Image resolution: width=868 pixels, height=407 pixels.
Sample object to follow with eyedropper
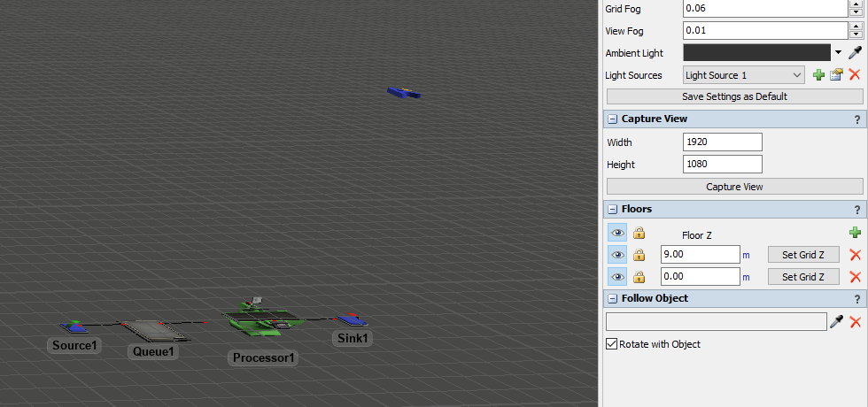pos(837,321)
